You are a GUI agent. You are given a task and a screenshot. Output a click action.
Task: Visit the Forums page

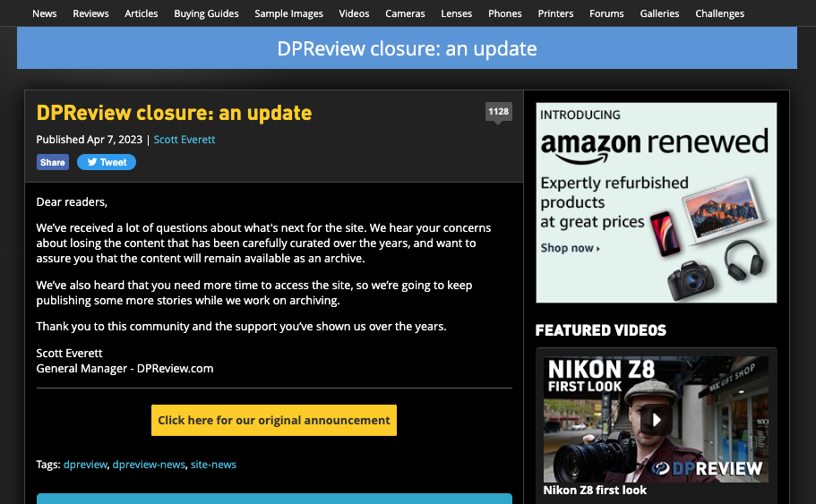tap(606, 13)
